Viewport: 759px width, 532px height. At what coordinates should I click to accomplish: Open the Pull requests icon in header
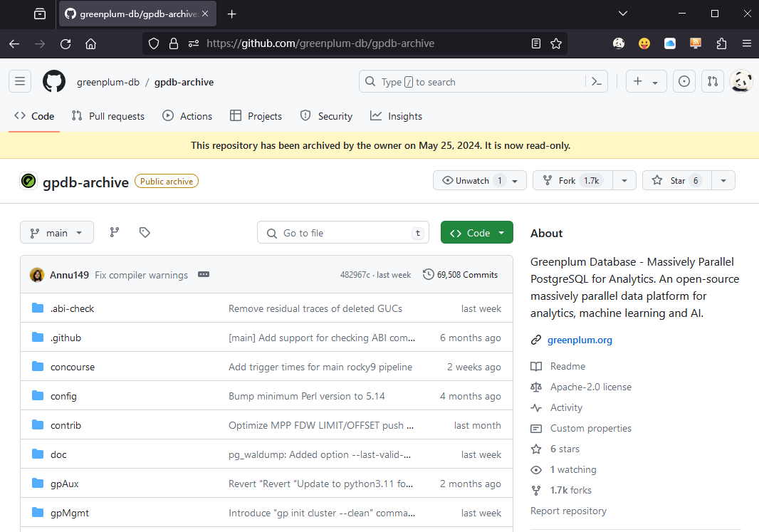click(713, 81)
